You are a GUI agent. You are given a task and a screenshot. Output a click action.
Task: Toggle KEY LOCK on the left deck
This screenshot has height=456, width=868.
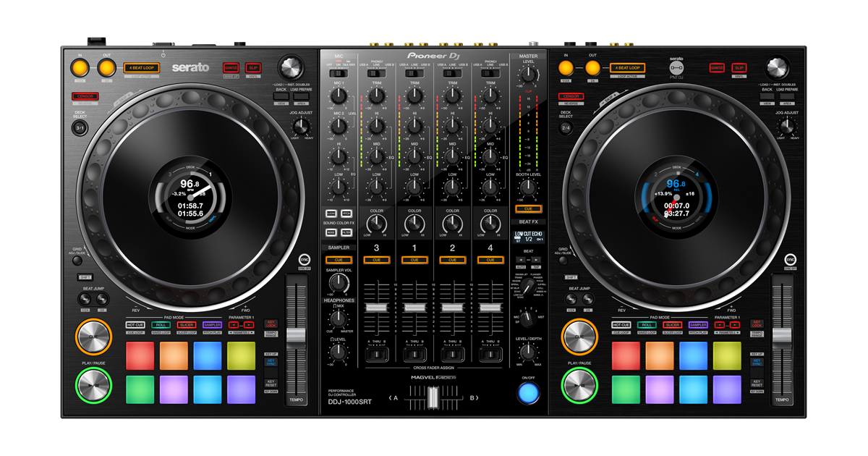(271, 325)
